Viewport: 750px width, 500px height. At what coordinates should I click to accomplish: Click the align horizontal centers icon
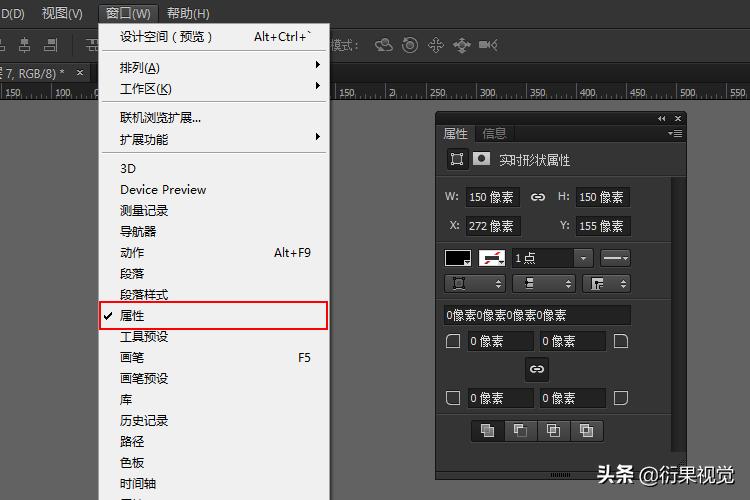[25, 45]
